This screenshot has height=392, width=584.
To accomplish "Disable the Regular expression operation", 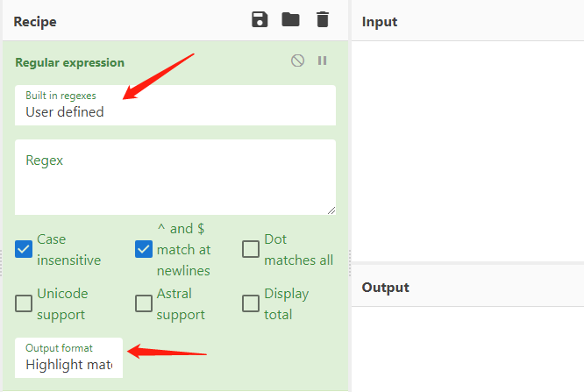I will coord(298,61).
